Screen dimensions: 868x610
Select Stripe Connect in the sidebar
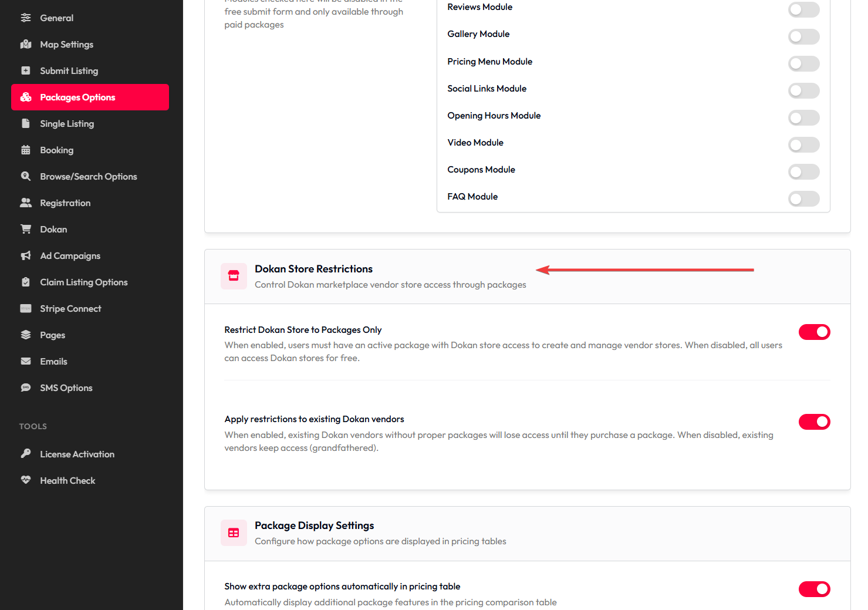click(70, 309)
